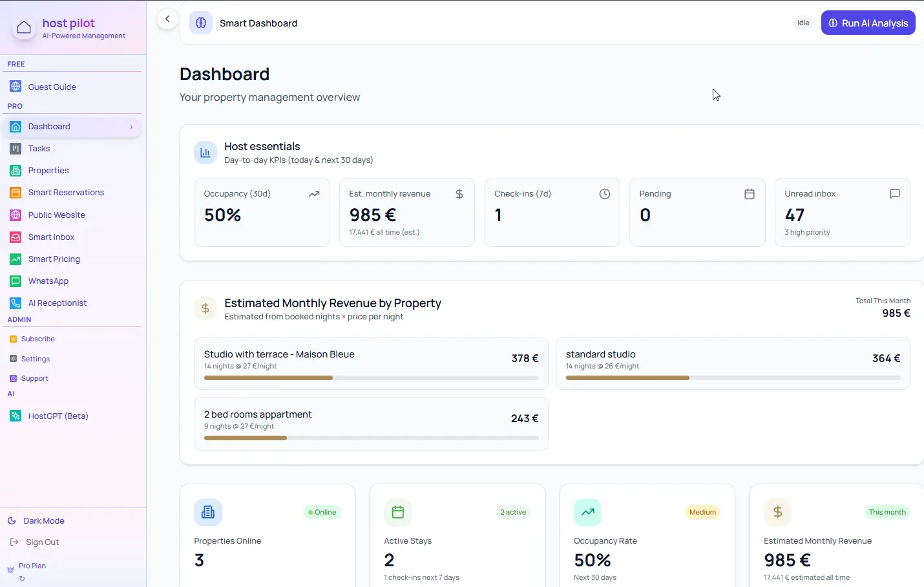This screenshot has height=587, width=924.
Task: Open Smart Reservations
Action: 65,192
